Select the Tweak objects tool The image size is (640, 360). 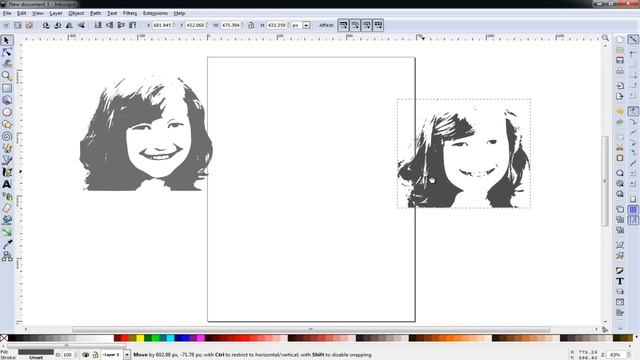pos(7,64)
